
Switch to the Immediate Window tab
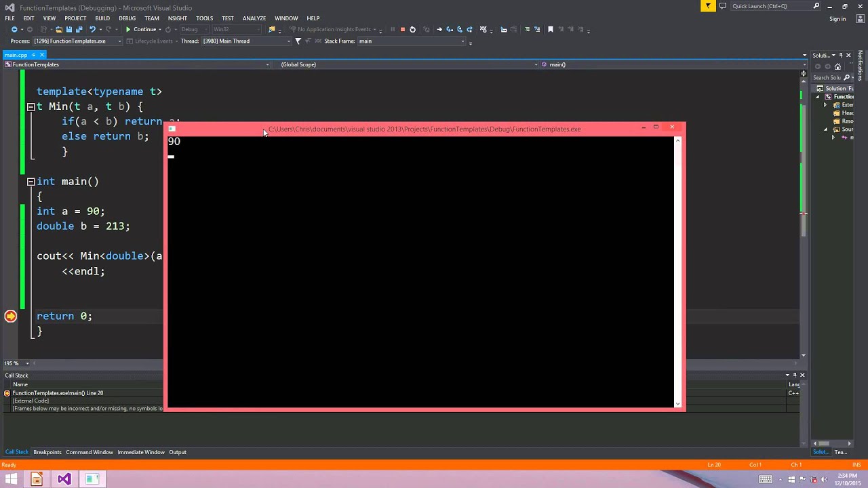tap(141, 452)
